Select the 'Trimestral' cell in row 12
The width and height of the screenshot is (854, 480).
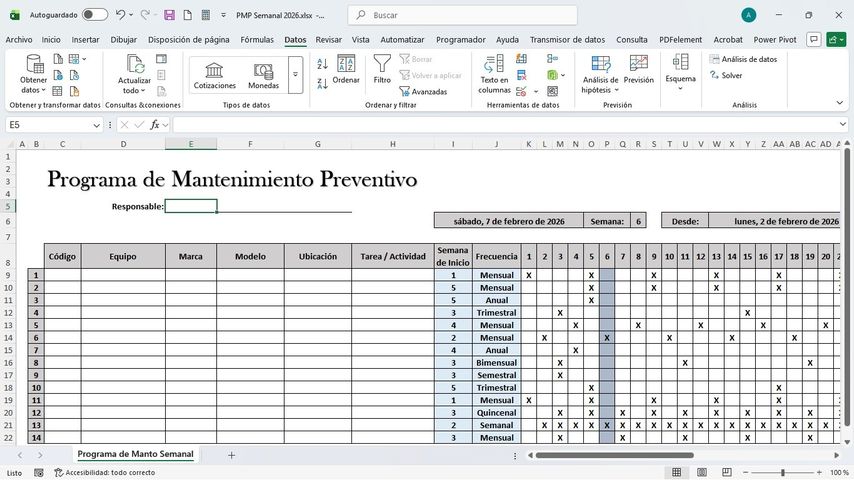[496, 313]
